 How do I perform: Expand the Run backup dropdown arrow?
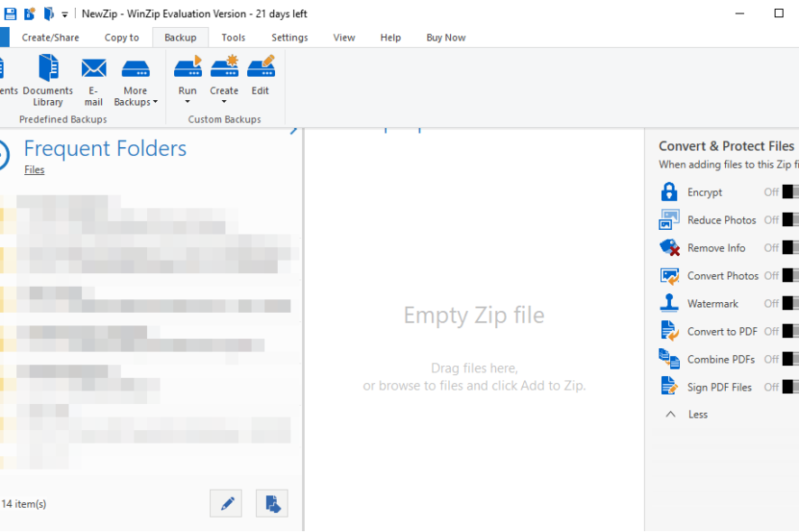(188, 102)
